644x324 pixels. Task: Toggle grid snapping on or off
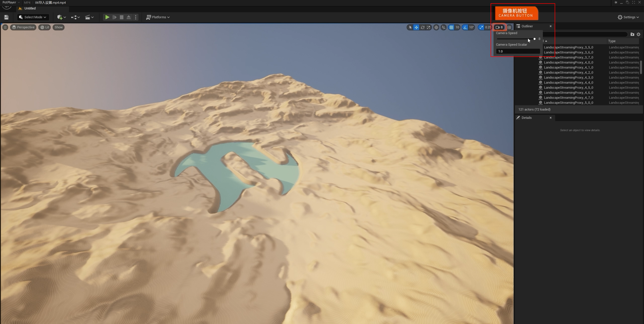click(451, 27)
